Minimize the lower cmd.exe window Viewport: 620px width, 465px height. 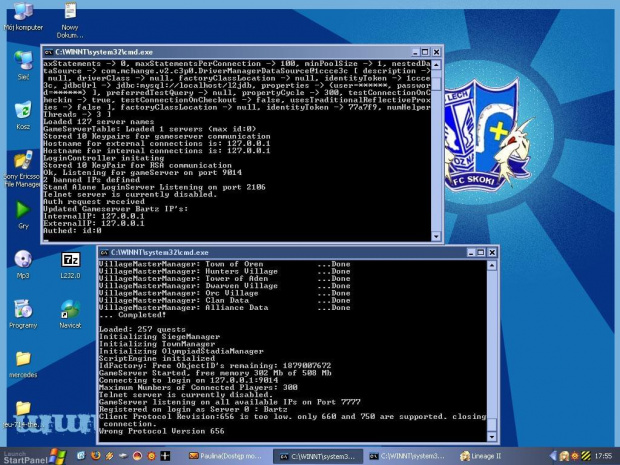click(471, 252)
